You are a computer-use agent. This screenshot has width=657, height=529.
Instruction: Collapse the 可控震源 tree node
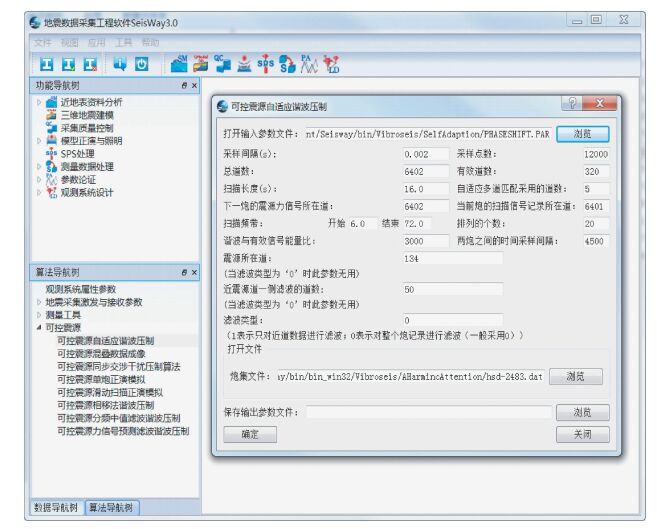point(38,327)
